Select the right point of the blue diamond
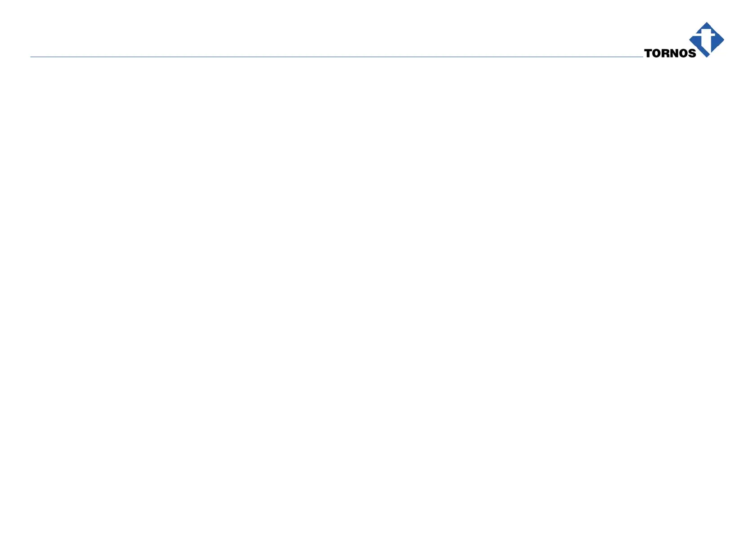 click(722, 40)
